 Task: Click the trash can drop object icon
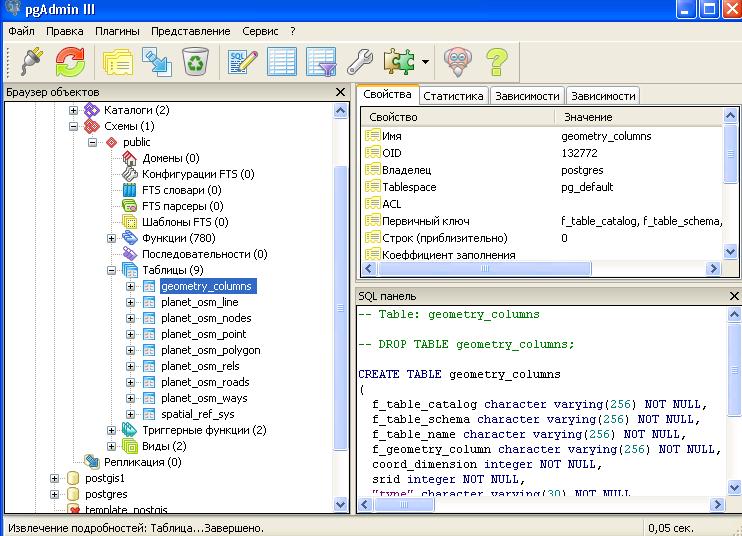tap(195, 62)
